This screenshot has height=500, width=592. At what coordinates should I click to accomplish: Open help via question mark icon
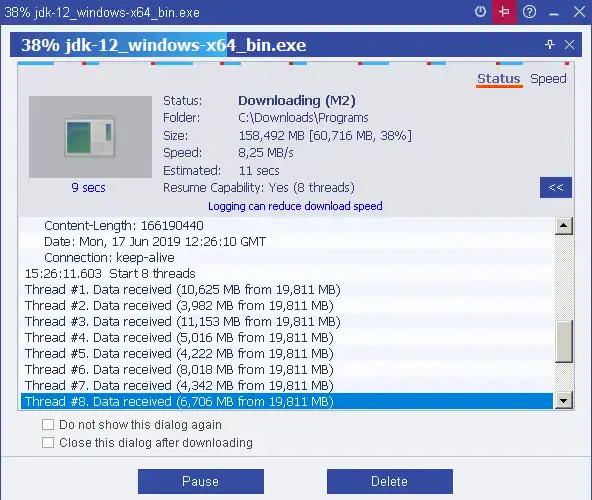529,12
